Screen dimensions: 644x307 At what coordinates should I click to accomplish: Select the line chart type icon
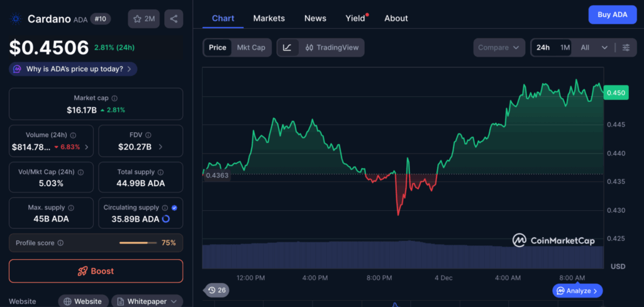click(287, 48)
